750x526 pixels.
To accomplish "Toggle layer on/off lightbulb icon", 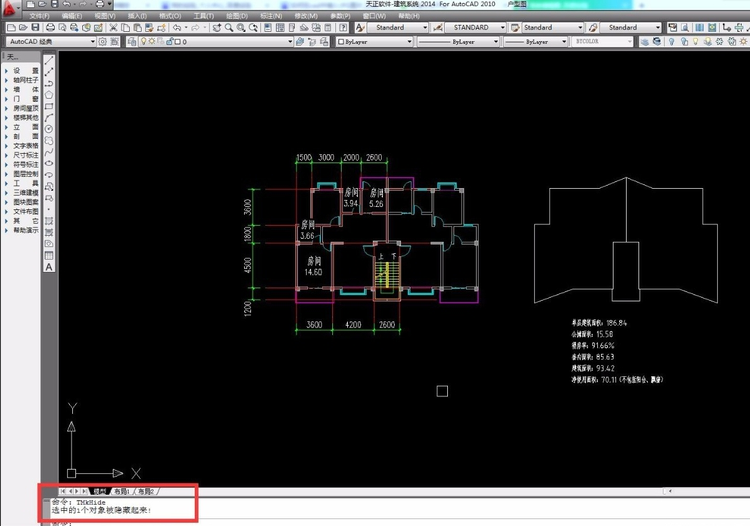I will coord(143,42).
